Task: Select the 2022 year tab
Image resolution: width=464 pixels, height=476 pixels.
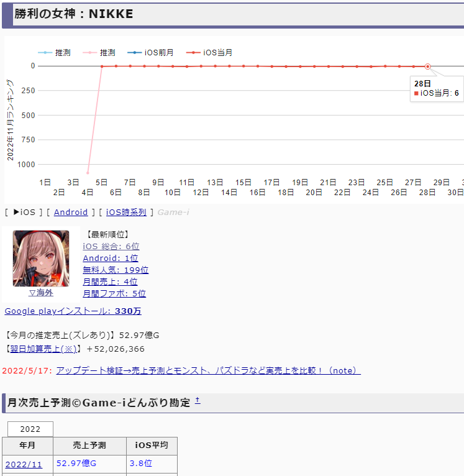Action: tap(30, 429)
